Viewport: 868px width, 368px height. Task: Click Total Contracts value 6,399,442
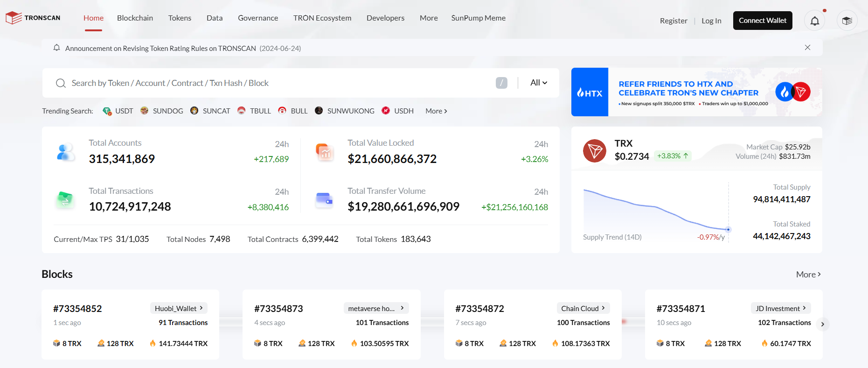pyautogui.click(x=320, y=239)
